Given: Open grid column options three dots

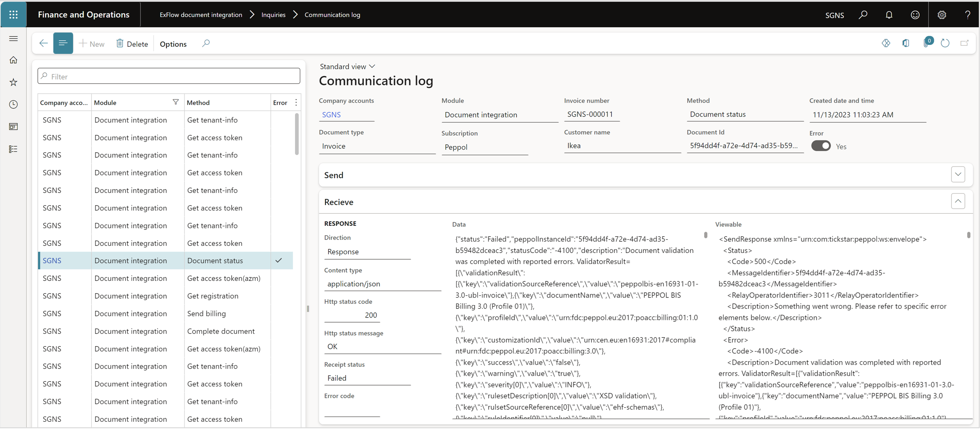Looking at the screenshot, I should pos(296,103).
